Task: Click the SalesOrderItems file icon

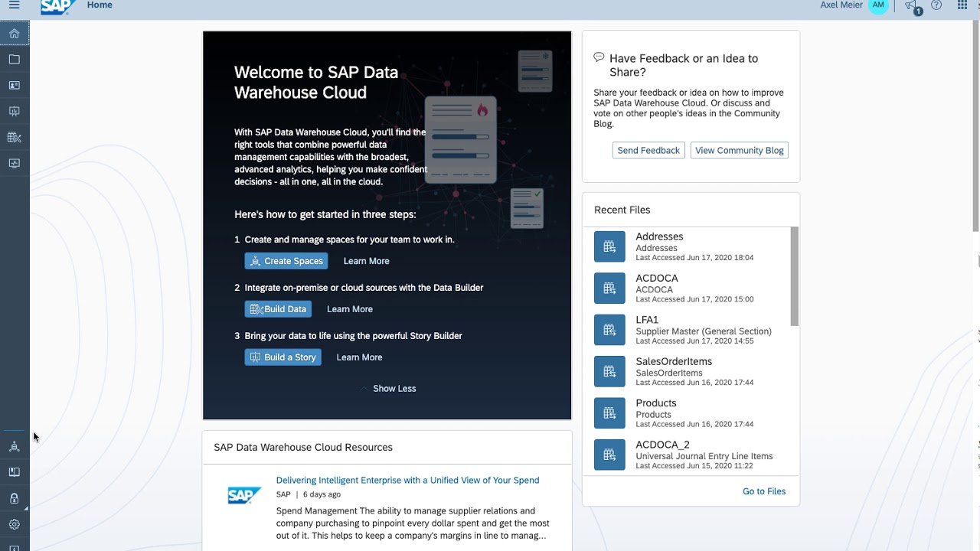Action: click(609, 371)
